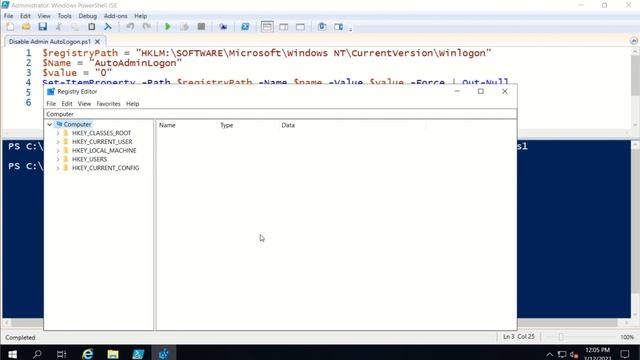Select HKEY_CURRENT_CONFIG key
Screen dimensions: 640x360
pos(106,168)
